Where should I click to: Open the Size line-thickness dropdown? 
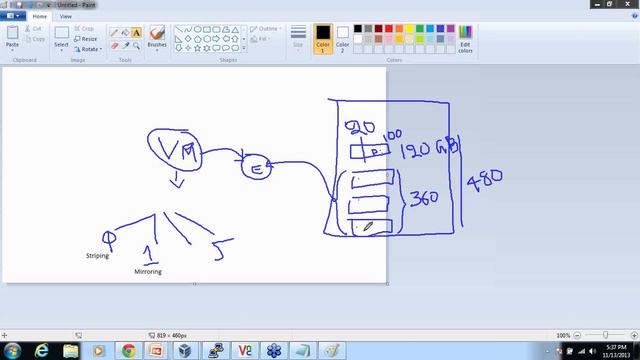coord(298,38)
